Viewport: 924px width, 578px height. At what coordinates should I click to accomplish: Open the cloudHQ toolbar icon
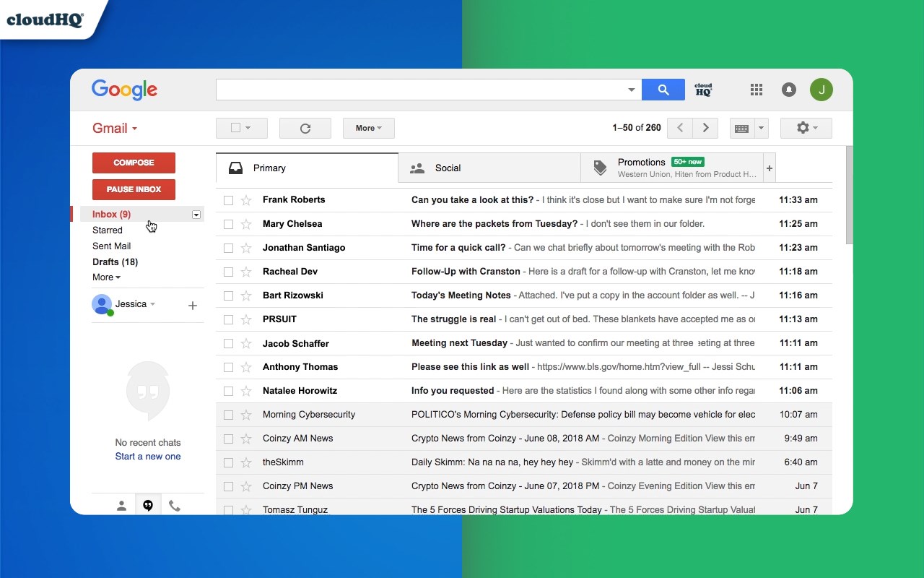point(703,90)
